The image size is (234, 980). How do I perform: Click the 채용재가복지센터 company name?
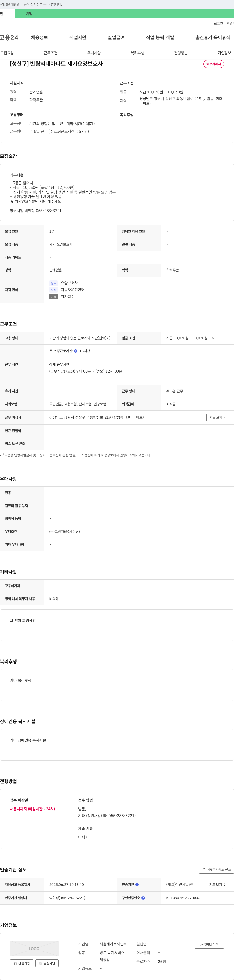tap(113, 944)
